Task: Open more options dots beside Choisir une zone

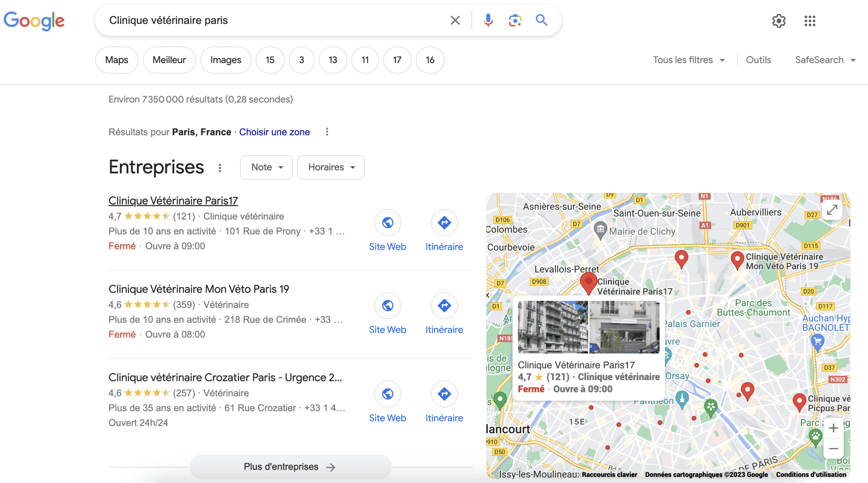Action: pos(327,132)
